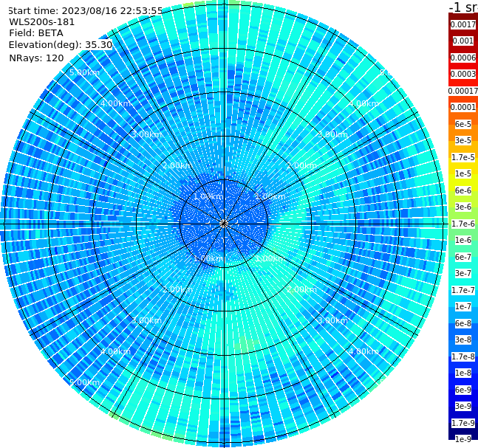The height and width of the screenshot is (448, 478).
Task: Click the 6e-7 colorbar label
Action: coord(463,257)
